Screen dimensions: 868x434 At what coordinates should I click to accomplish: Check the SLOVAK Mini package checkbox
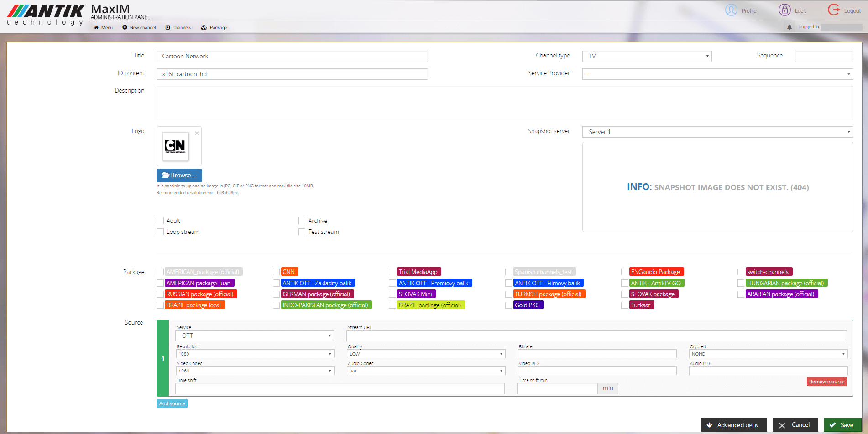coord(392,294)
